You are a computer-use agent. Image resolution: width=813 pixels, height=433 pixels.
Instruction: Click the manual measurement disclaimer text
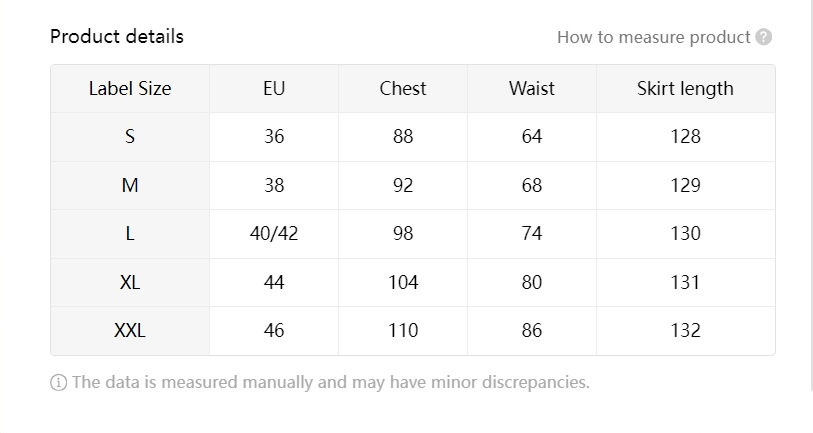click(330, 382)
